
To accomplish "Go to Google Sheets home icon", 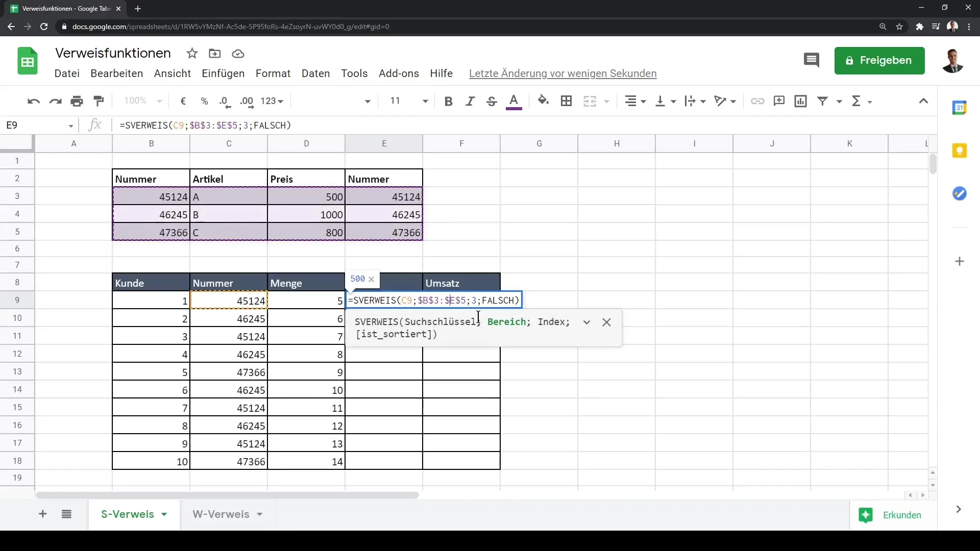I will coord(28,61).
